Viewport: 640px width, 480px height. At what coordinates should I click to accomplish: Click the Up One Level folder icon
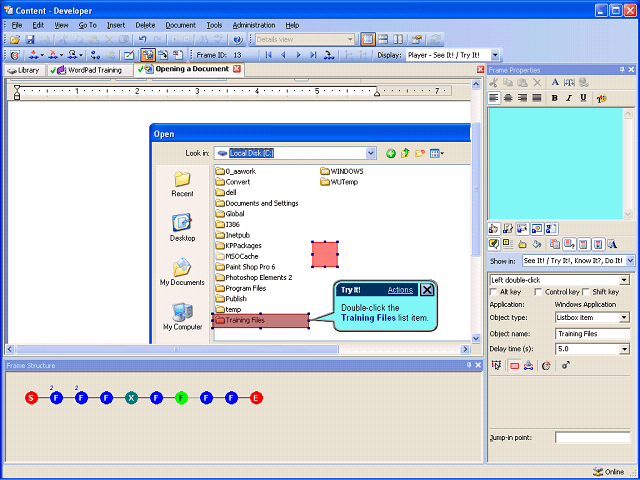[x=405, y=153]
